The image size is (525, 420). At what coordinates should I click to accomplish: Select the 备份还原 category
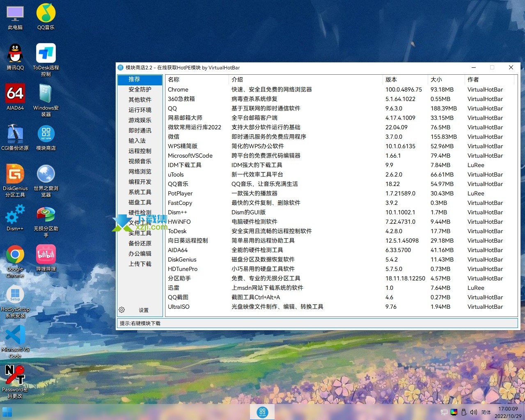click(140, 243)
